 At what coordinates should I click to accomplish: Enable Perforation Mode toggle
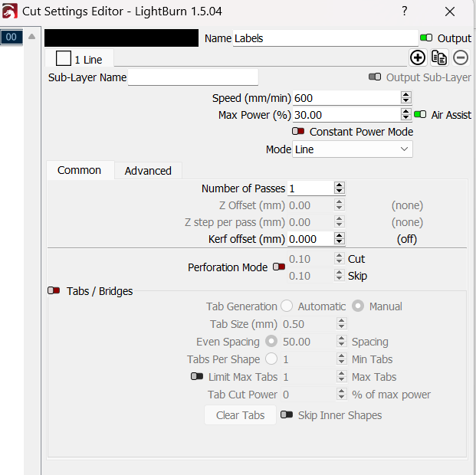point(278,267)
